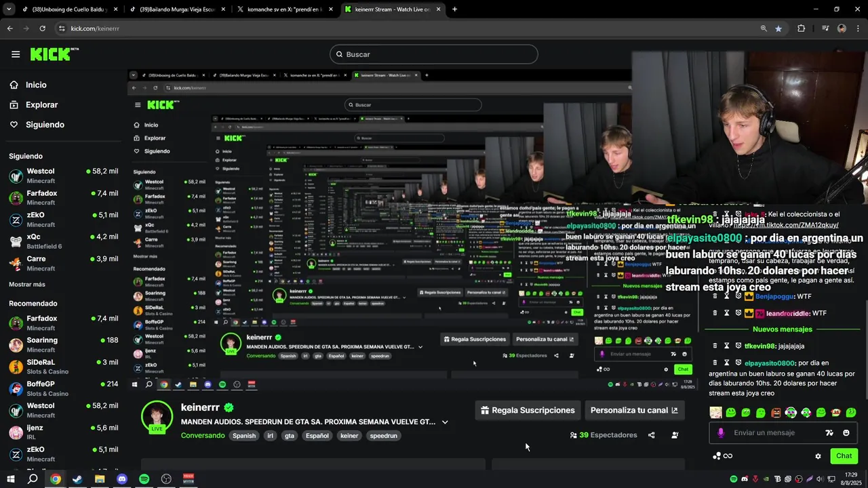Open Discord from the taskbar
868x488 pixels.
(x=122, y=479)
